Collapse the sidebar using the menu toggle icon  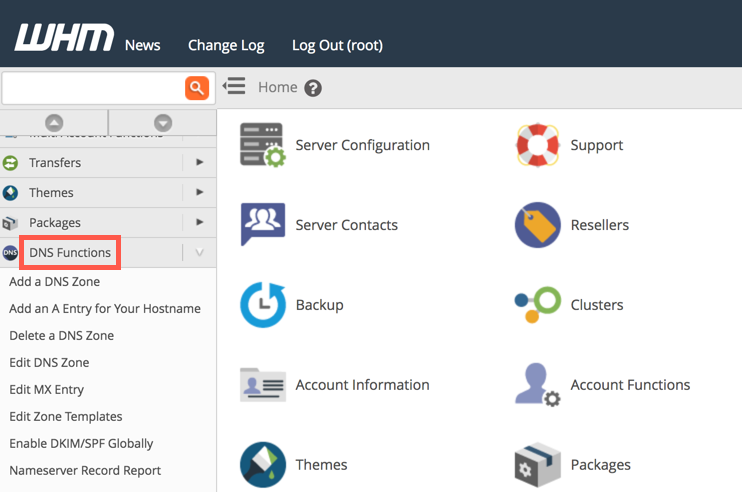pos(234,87)
